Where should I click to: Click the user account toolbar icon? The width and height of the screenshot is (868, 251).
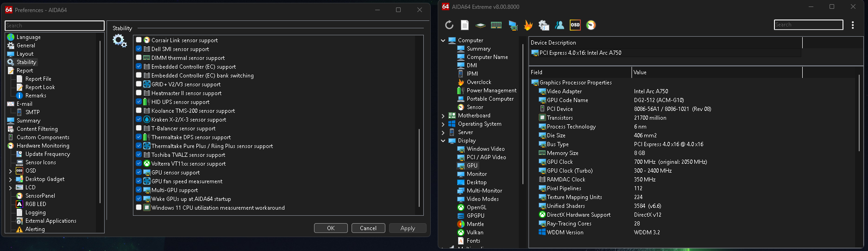pos(560,25)
